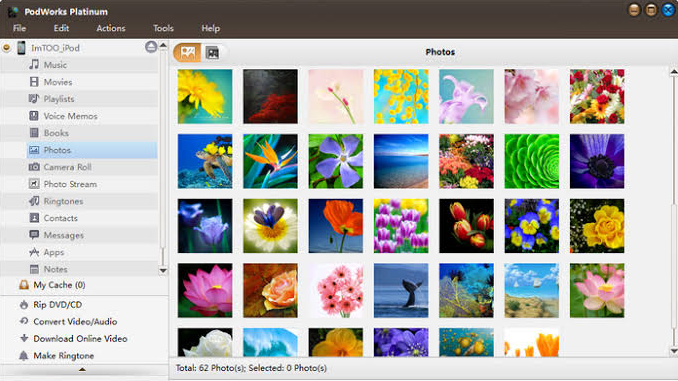Image resolution: width=678 pixels, height=381 pixels.
Task: Open the Edit menu
Action: 61,28
